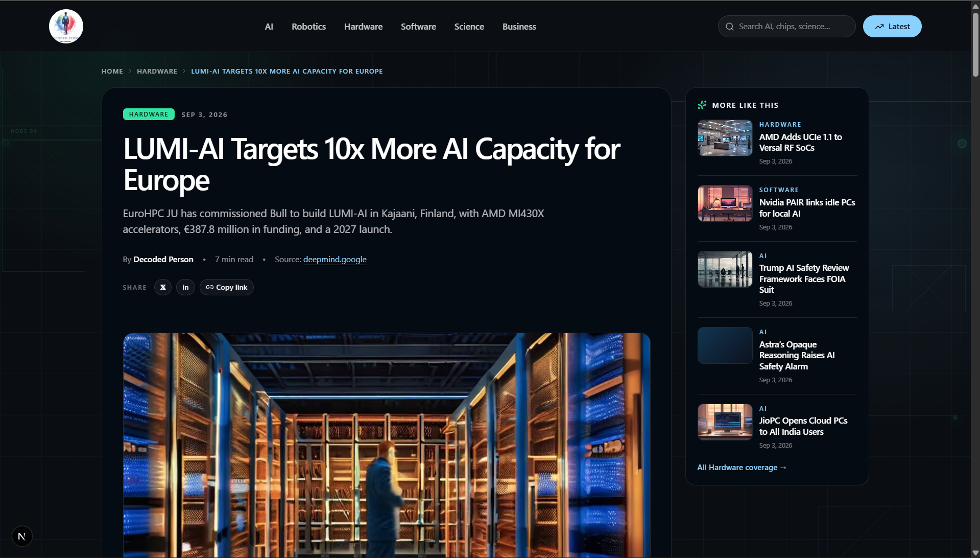Open Hardware breadcrumb link

157,71
